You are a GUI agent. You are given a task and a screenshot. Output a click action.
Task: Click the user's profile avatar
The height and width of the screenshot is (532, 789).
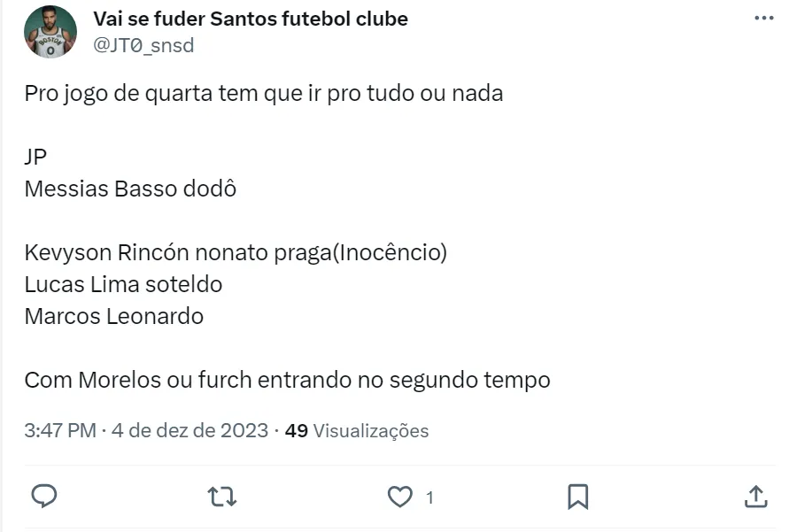click(50, 32)
